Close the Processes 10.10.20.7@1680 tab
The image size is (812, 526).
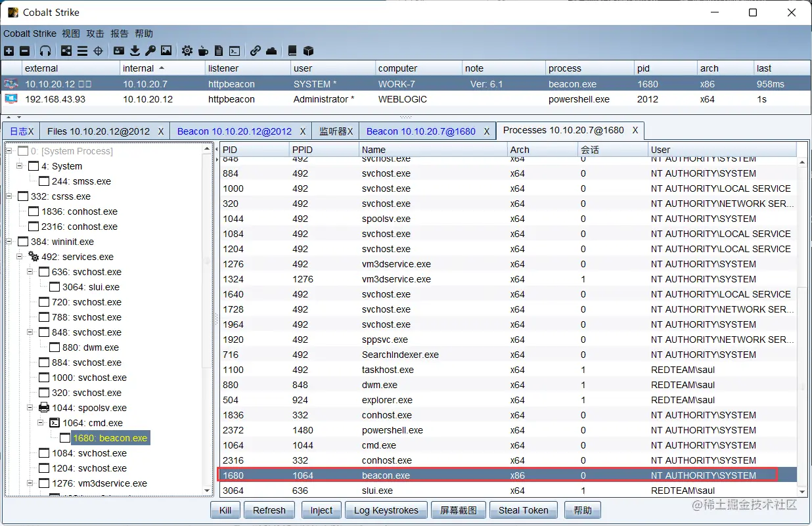tap(635, 131)
